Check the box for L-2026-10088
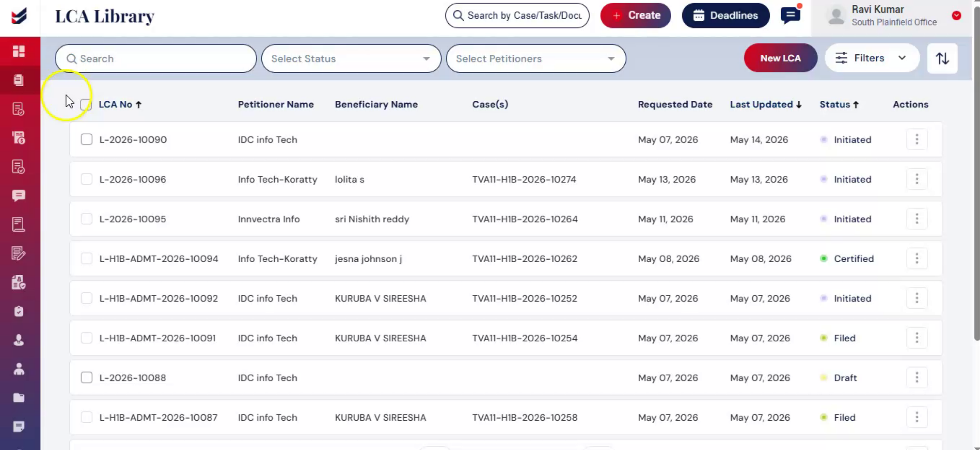The height and width of the screenshot is (450, 980). coord(87,378)
